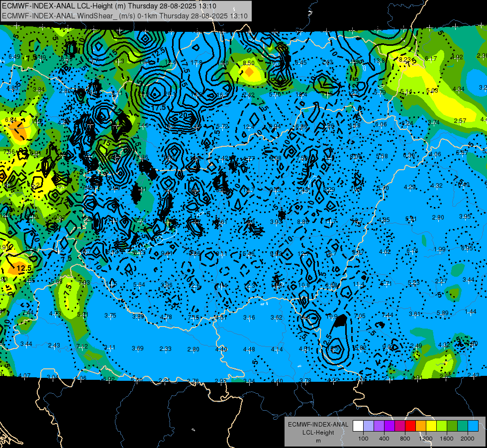
Task: Click the contour label '12.5' on orange patch
Action: tap(24, 268)
